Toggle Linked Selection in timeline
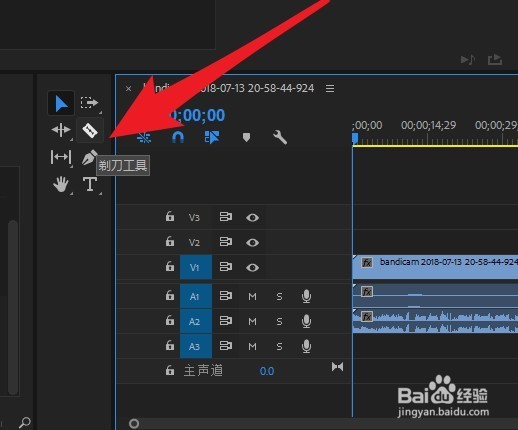This screenshot has width=518, height=430. pos(212,137)
